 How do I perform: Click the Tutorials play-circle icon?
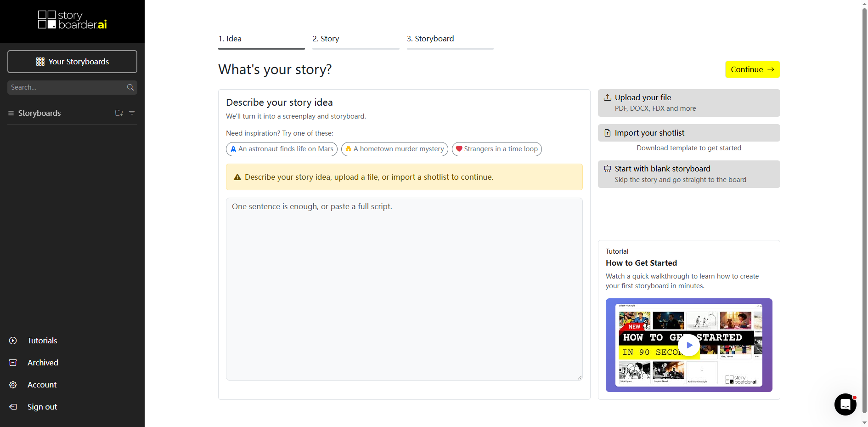pyautogui.click(x=13, y=341)
